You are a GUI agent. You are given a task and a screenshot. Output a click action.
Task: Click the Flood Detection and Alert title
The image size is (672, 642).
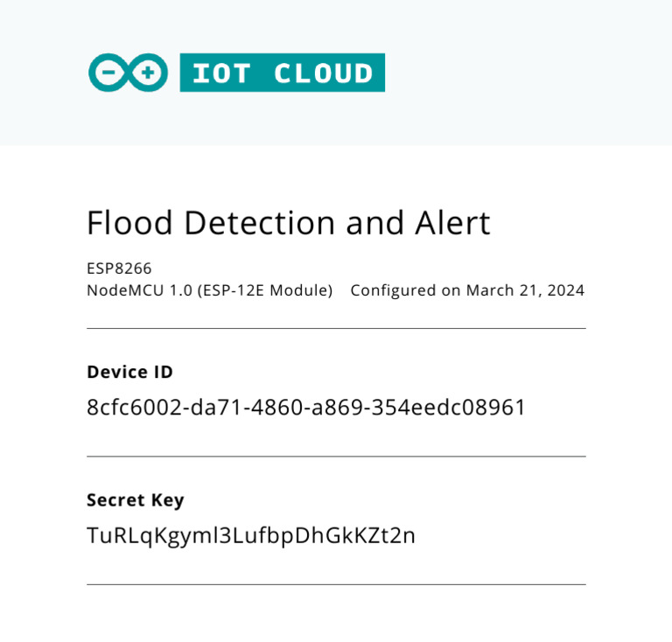[x=288, y=224]
